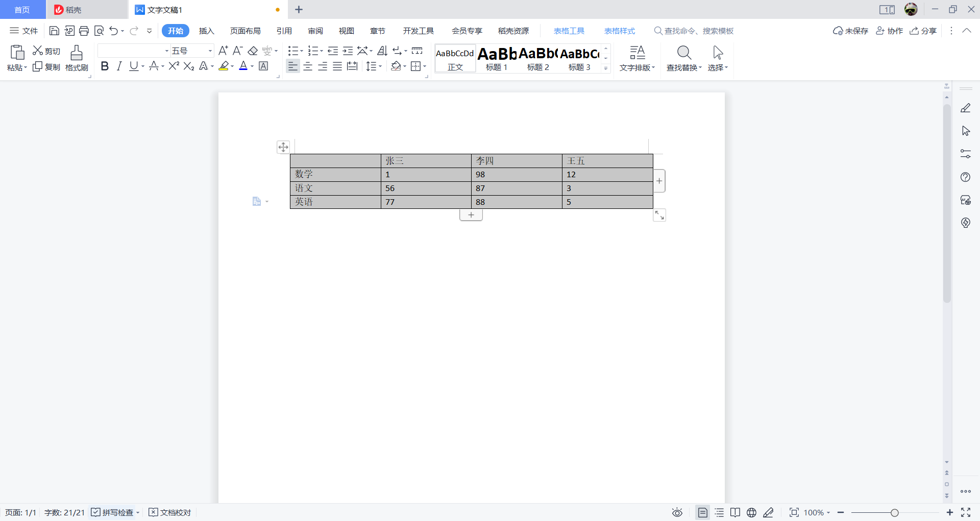Switch to the 插入 (Insert) ribbon tab
The image size is (980, 521).
click(x=206, y=31)
